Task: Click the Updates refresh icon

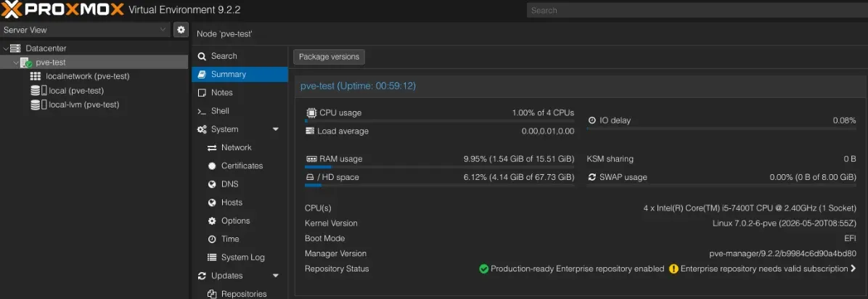Action: (x=202, y=276)
